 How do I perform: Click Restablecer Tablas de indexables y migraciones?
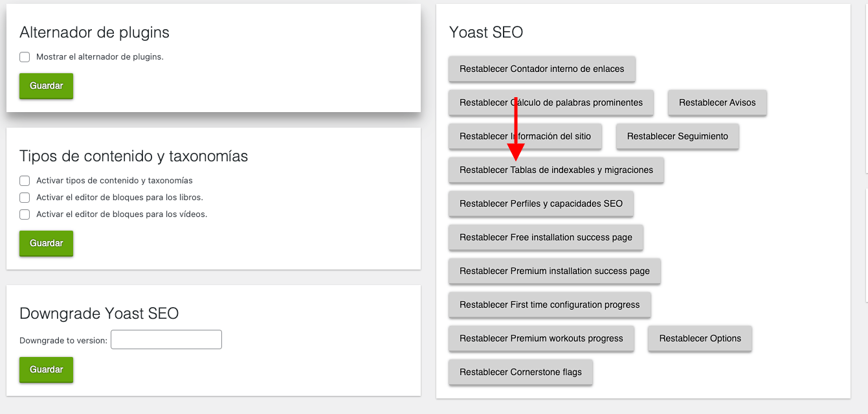(556, 170)
